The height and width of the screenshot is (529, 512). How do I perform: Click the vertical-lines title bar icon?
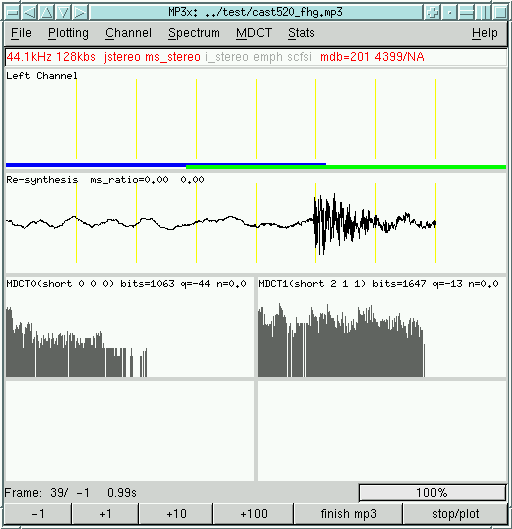[483, 12]
